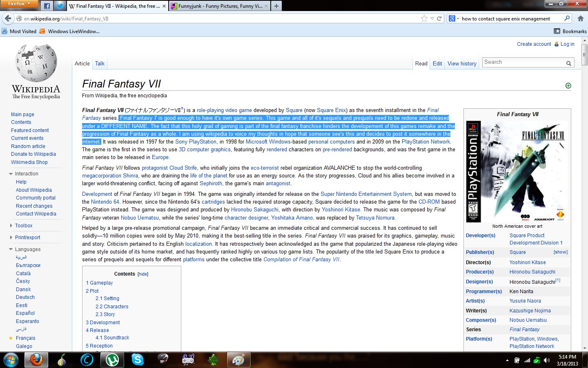The width and height of the screenshot is (588, 368).
Task: Expand the Print/export sidebar section
Action: click(x=11, y=238)
